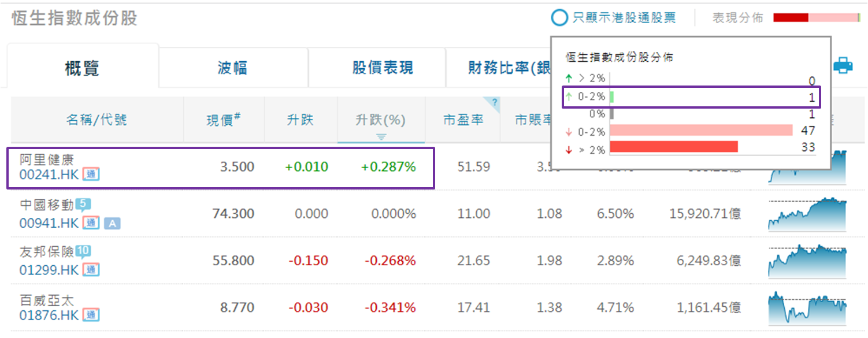Click the 通 badge beside 00241.HK
This screenshot has width=868, height=338.
[91, 174]
